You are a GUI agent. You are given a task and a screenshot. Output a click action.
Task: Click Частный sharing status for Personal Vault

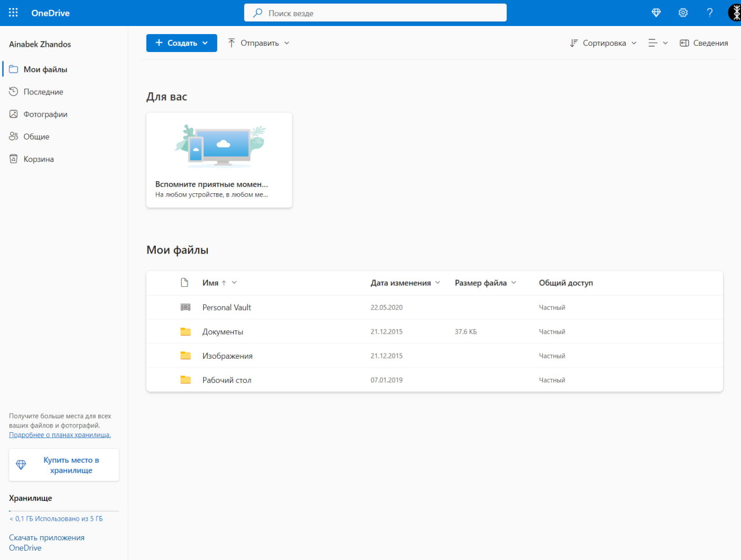point(552,307)
